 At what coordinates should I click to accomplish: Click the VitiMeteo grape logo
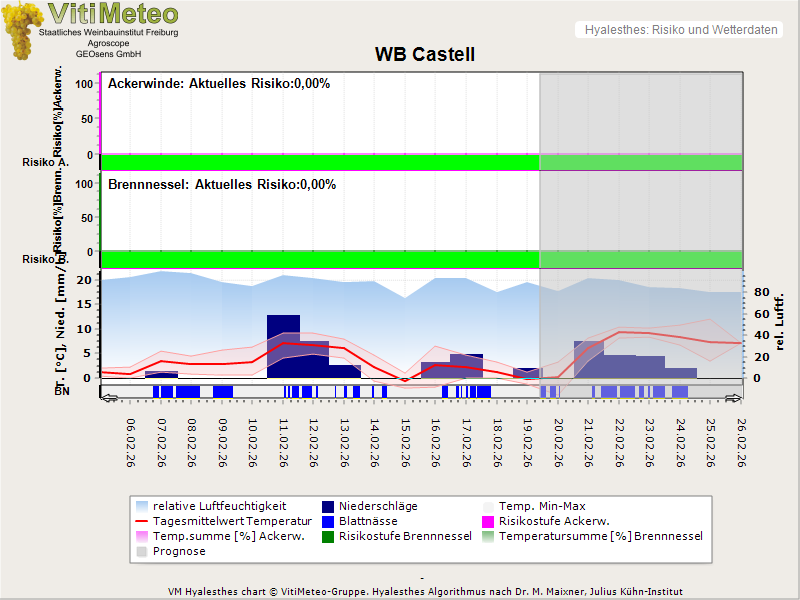(x=20, y=30)
